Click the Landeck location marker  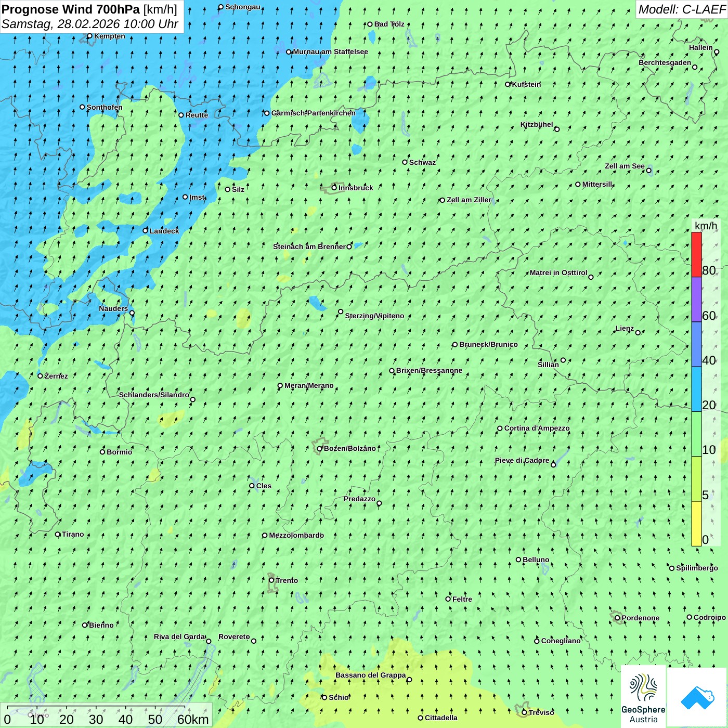pyautogui.click(x=146, y=230)
